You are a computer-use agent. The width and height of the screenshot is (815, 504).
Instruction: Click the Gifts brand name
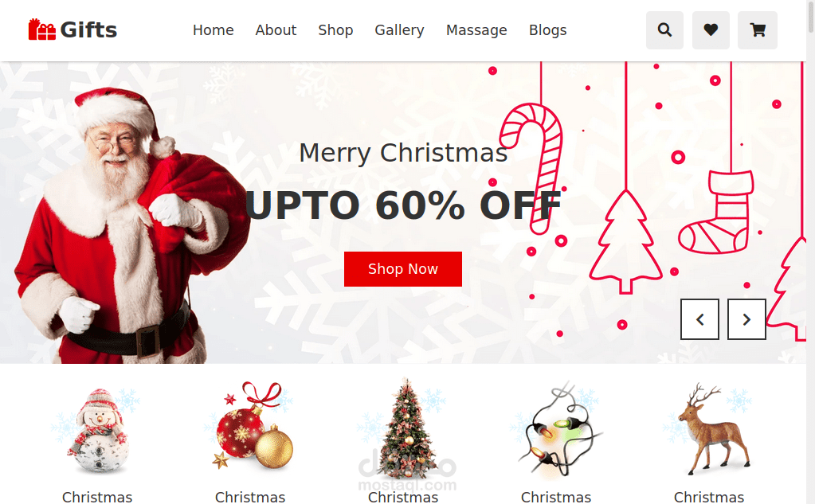click(88, 30)
